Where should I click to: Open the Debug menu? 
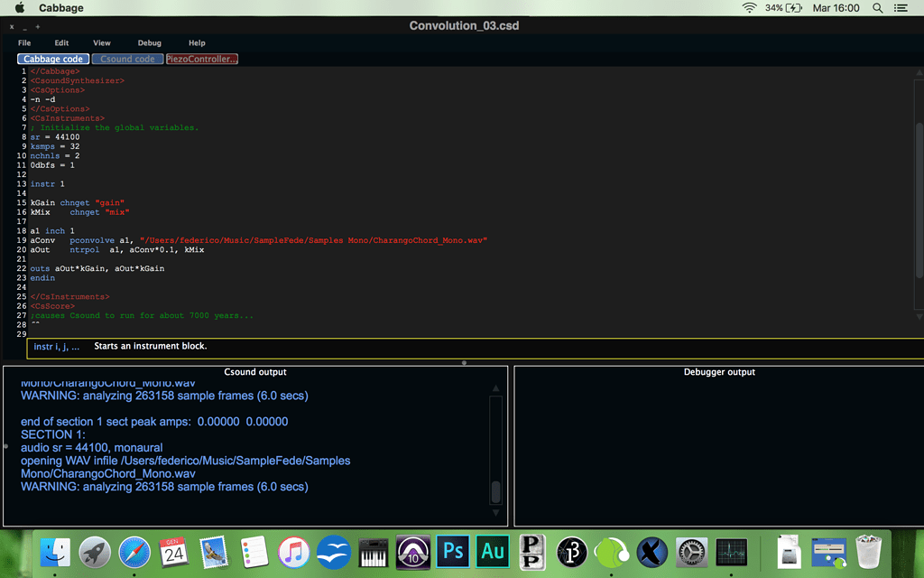click(149, 43)
